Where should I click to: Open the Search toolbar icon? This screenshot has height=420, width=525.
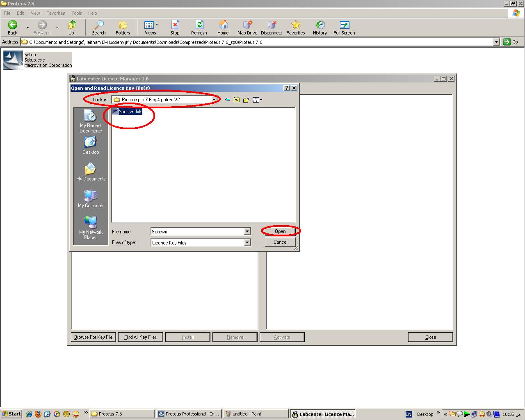pos(98,27)
